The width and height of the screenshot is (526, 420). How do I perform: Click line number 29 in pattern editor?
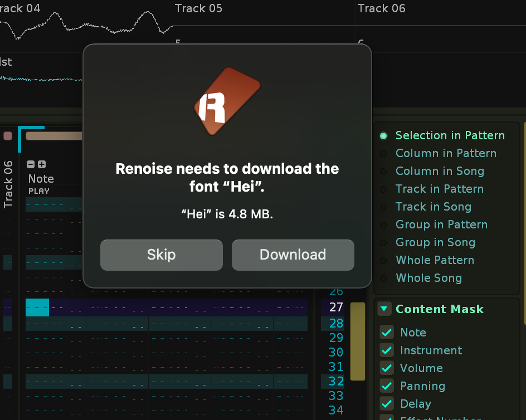pyautogui.click(x=336, y=338)
